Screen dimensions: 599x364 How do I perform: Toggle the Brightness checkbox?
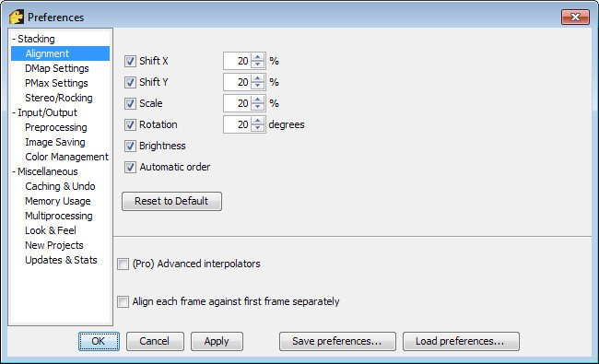pos(130,146)
